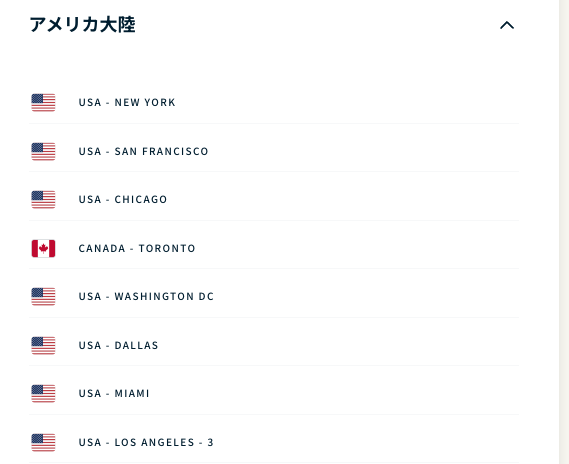Click the USA flag beside New York
The image size is (569, 464).
tap(43, 103)
